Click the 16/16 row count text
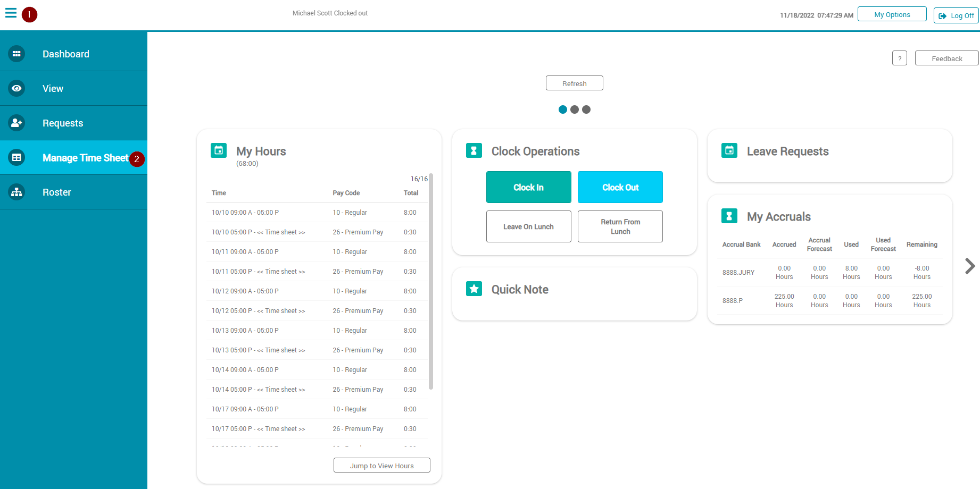Viewport: 980px width, 489px height. pos(419,179)
